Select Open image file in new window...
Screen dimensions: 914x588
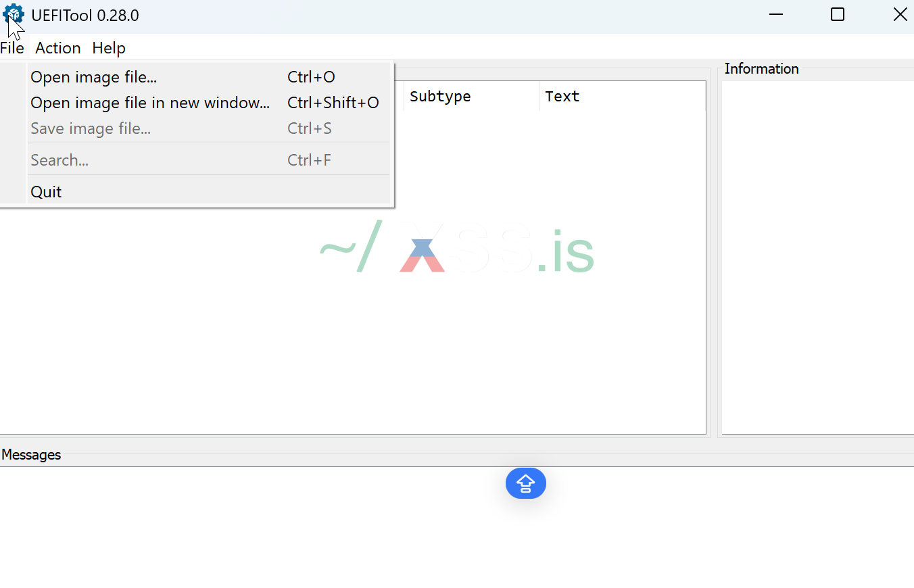(210, 103)
